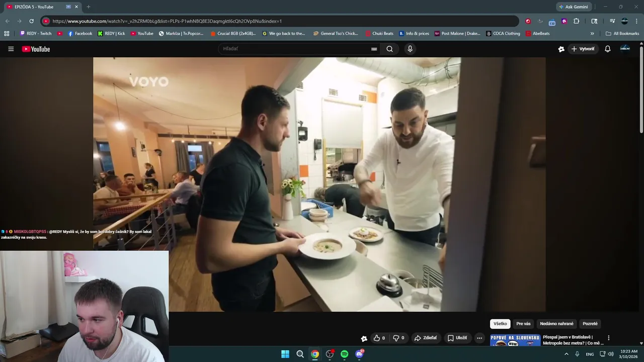This screenshot has height=362, width=644.
Task: Open the REDY | Kick bookmark
Action: pos(111,34)
